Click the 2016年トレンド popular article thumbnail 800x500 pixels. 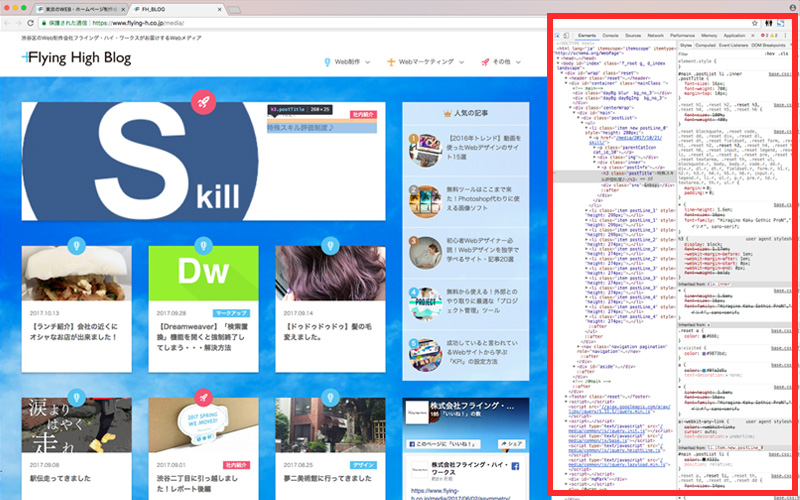click(x=426, y=150)
